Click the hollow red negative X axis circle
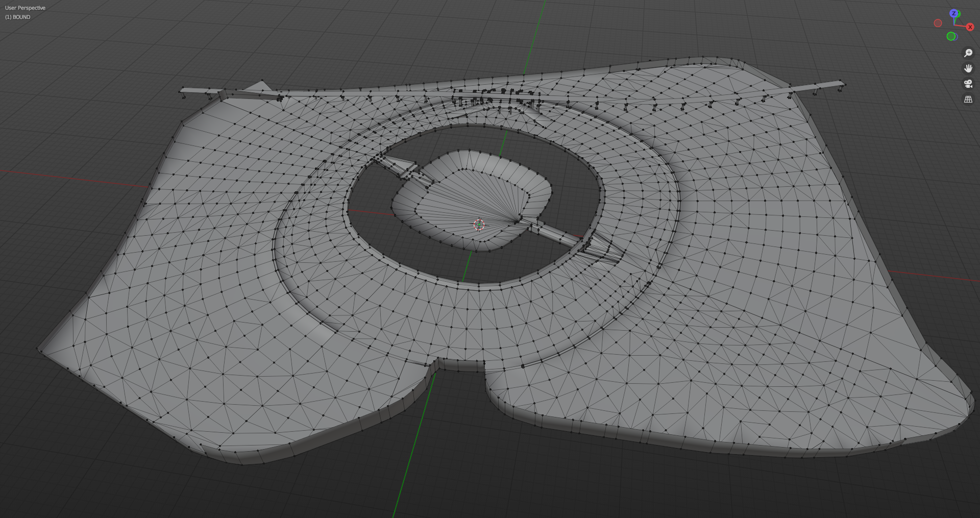This screenshot has width=980, height=518. tap(938, 23)
